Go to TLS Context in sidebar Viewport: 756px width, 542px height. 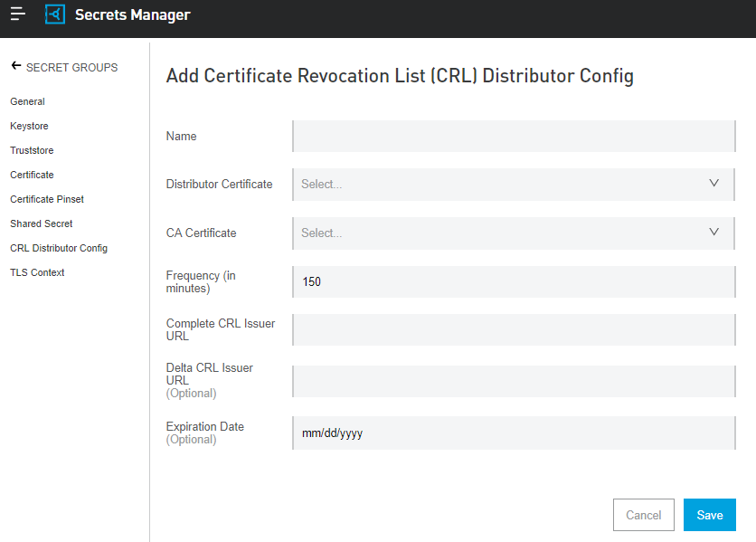pyautogui.click(x=37, y=272)
